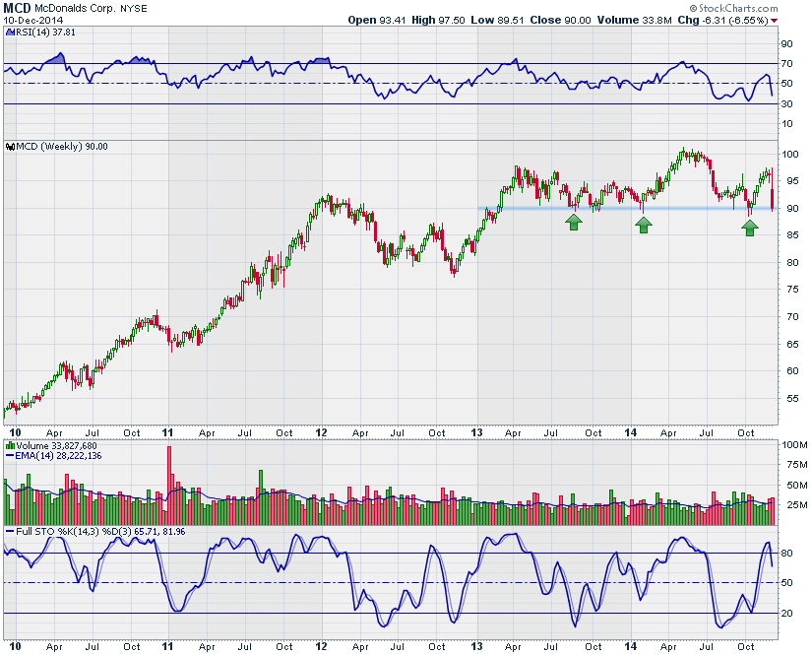The image size is (812, 656).
Task: Click year 12 under the price chart
Action: 321,432
